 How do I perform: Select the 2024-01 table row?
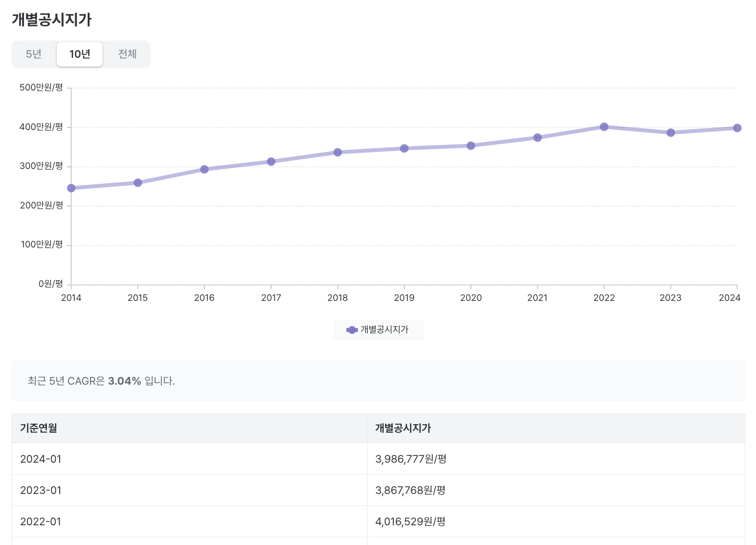(41, 459)
